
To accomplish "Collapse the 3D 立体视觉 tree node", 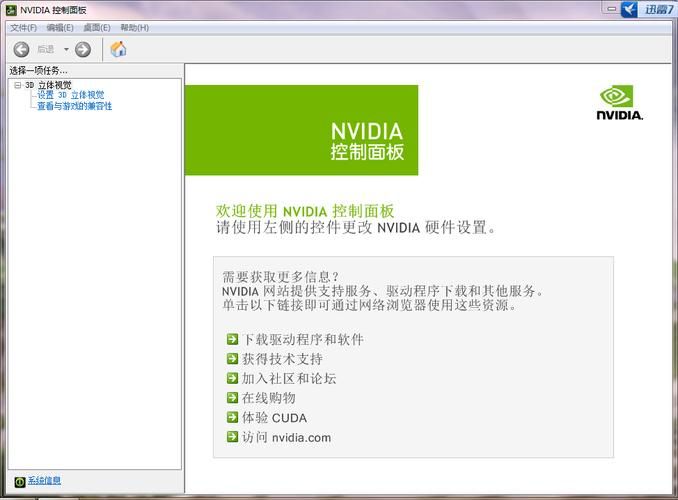I will [18, 85].
